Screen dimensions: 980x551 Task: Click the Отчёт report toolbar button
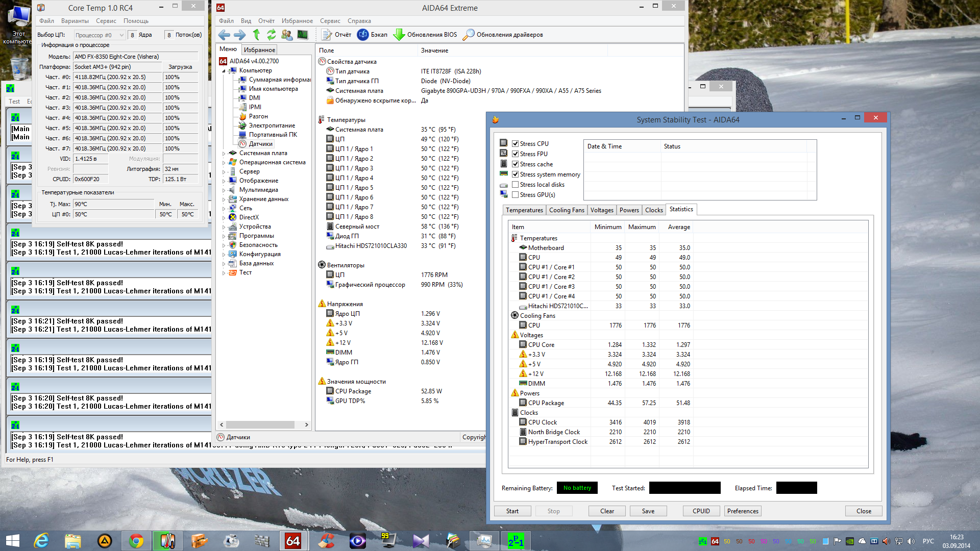(x=336, y=35)
